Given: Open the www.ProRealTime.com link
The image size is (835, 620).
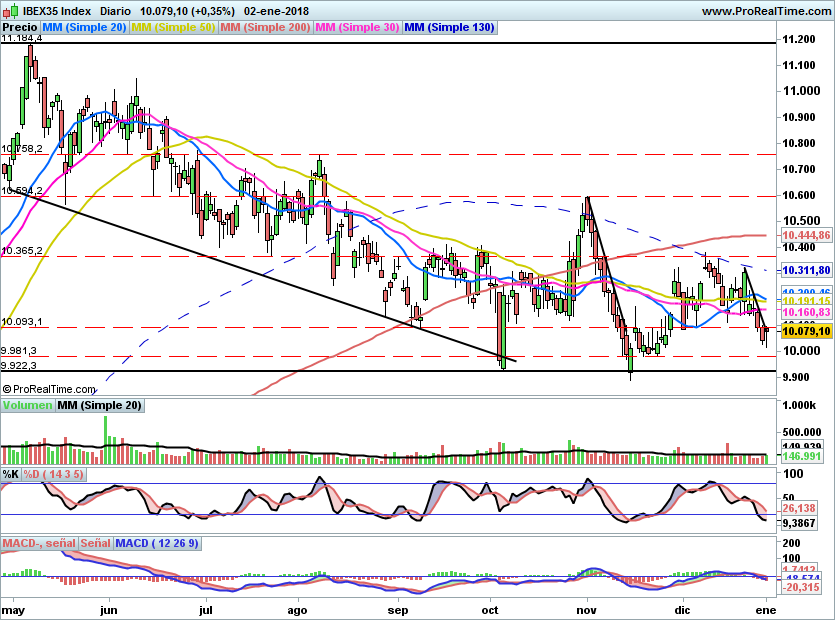Looking at the screenshot, I should (x=766, y=11).
